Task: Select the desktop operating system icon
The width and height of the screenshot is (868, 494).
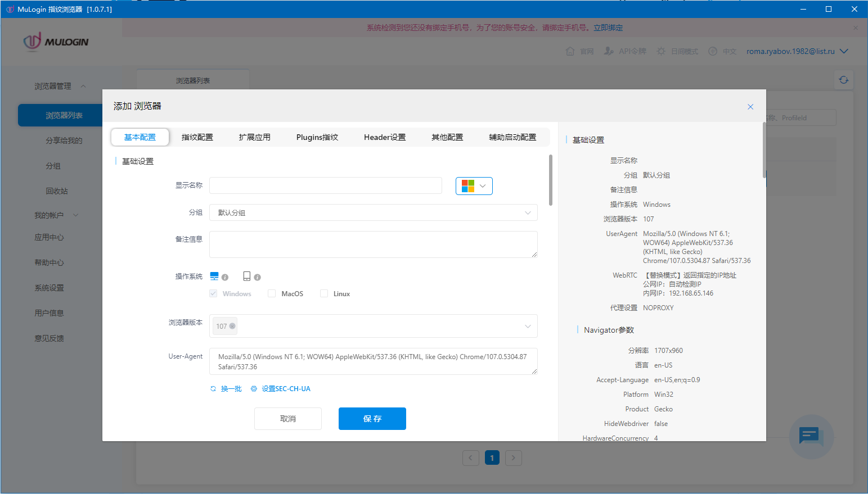Action: 214,276
